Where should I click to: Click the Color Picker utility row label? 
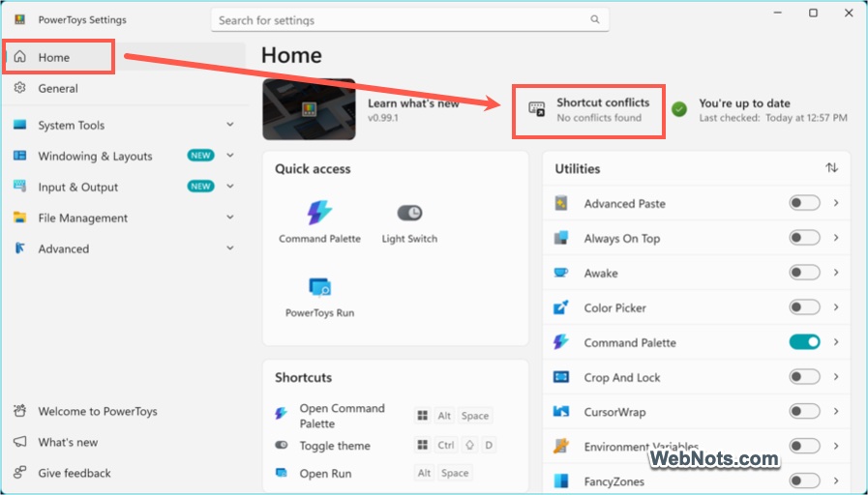pos(615,308)
